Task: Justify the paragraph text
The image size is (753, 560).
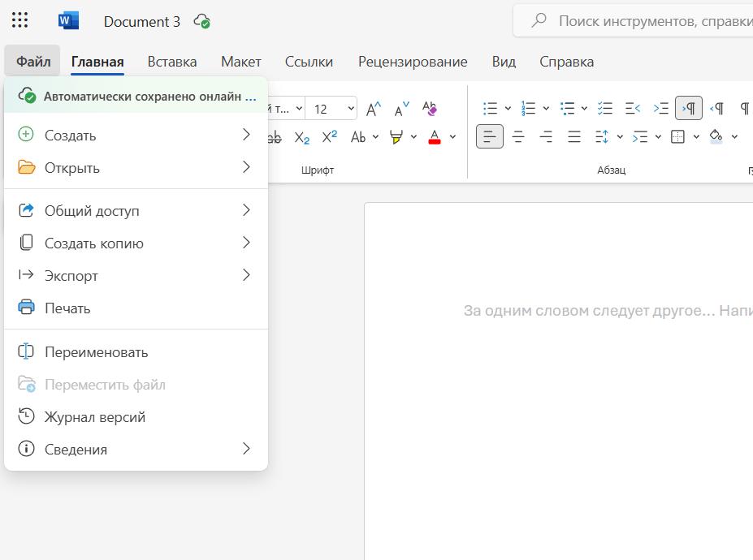Action: pyautogui.click(x=574, y=137)
